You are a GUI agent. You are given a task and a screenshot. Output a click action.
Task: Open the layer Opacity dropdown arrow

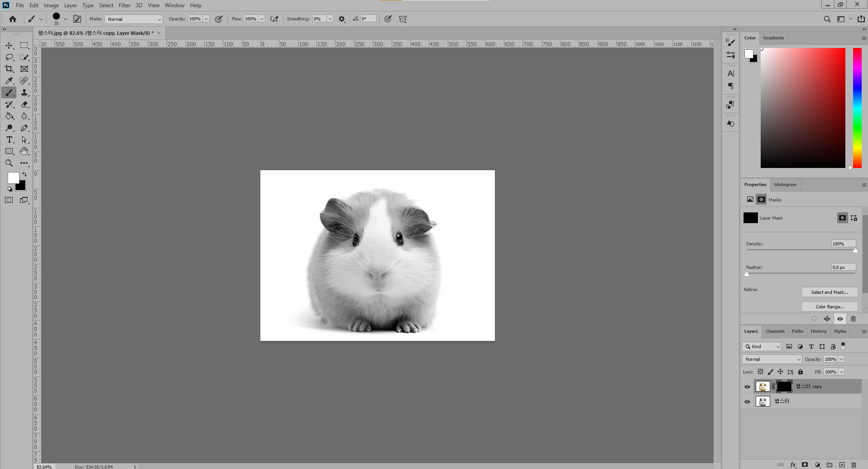click(841, 359)
